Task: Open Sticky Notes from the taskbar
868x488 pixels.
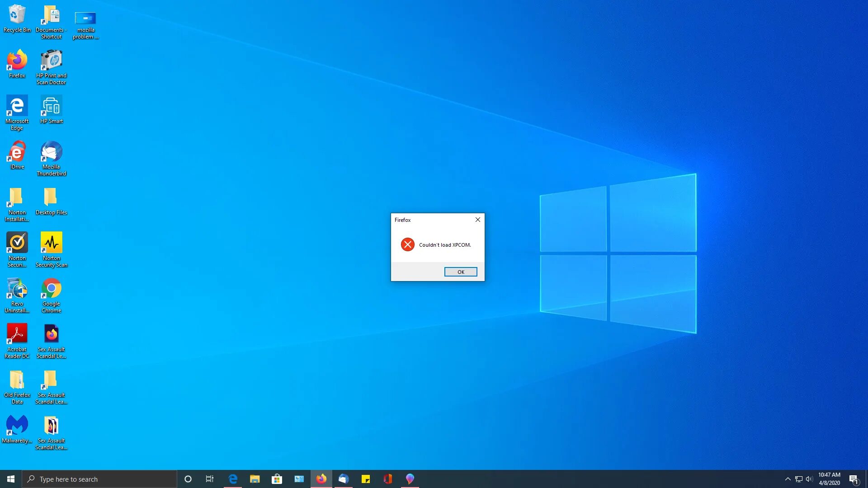Action: tap(366, 479)
